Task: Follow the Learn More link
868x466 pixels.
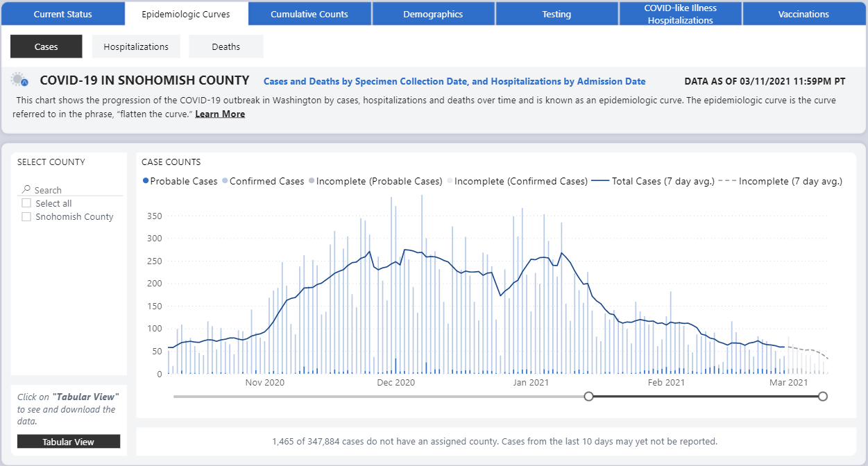Action: coord(220,114)
